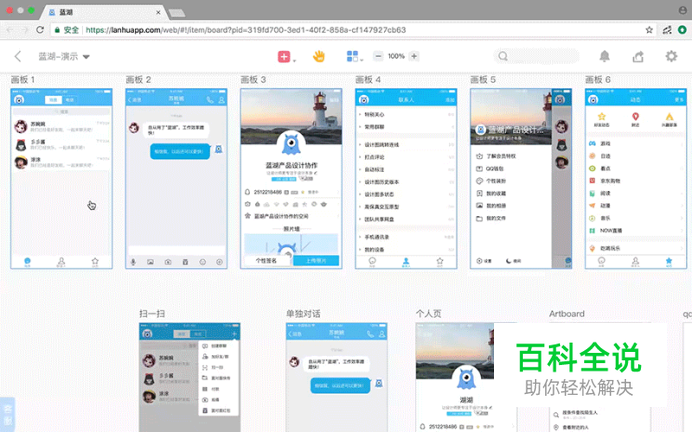Click the secure lock 安全 indicator
This screenshot has width=692, height=432.
(x=67, y=30)
